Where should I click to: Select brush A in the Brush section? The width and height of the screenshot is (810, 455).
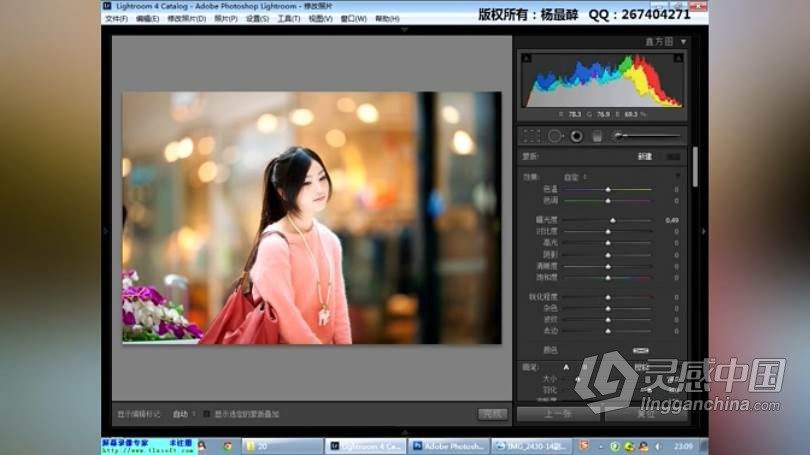(x=567, y=367)
